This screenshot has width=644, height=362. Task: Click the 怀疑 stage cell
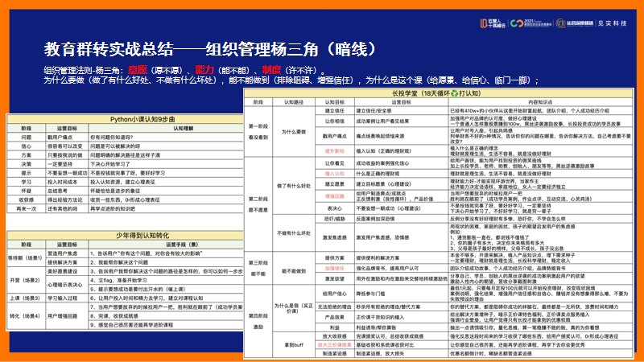[x=27, y=191]
